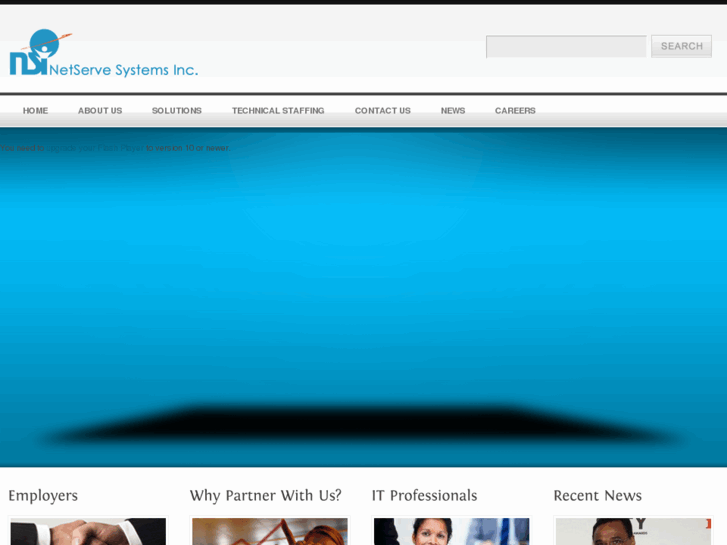Select TECHNICAL STAFFING in navigation
Screen dimensions: 727x545
click(x=278, y=111)
